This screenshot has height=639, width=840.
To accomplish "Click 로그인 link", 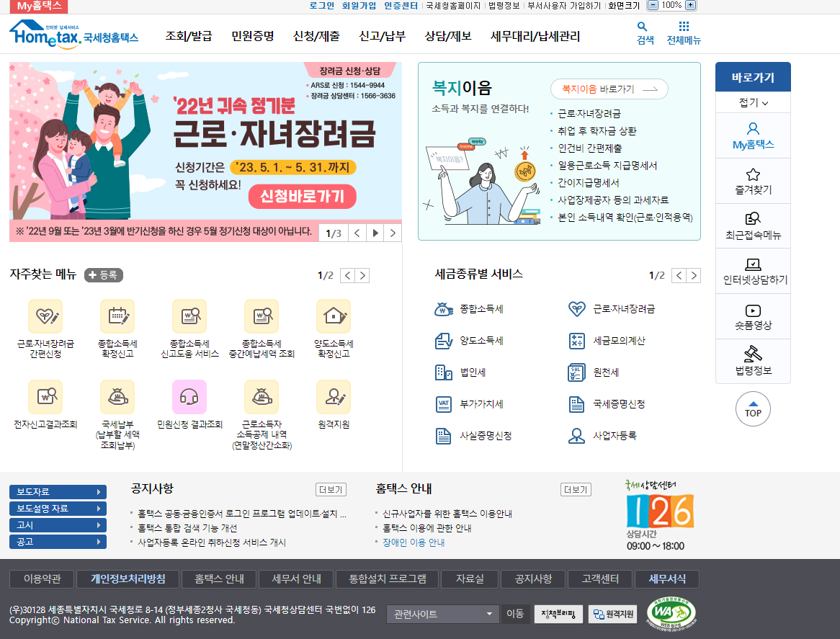I will (x=321, y=5).
